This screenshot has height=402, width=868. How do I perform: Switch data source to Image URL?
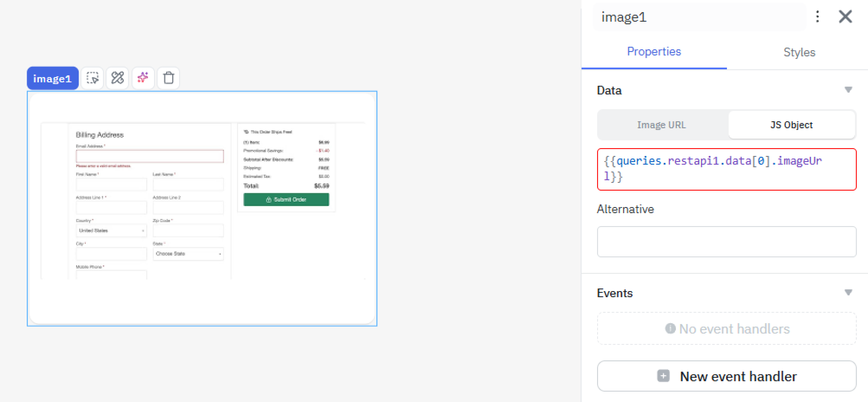pyautogui.click(x=661, y=125)
